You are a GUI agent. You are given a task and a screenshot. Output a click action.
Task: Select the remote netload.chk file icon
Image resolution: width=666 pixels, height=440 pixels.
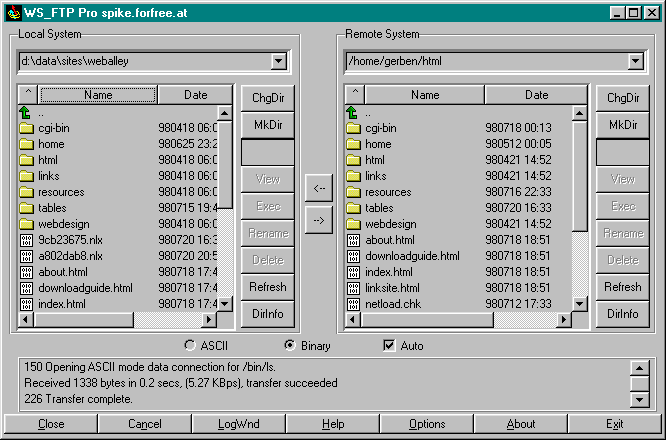pyautogui.click(x=353, y=304)
